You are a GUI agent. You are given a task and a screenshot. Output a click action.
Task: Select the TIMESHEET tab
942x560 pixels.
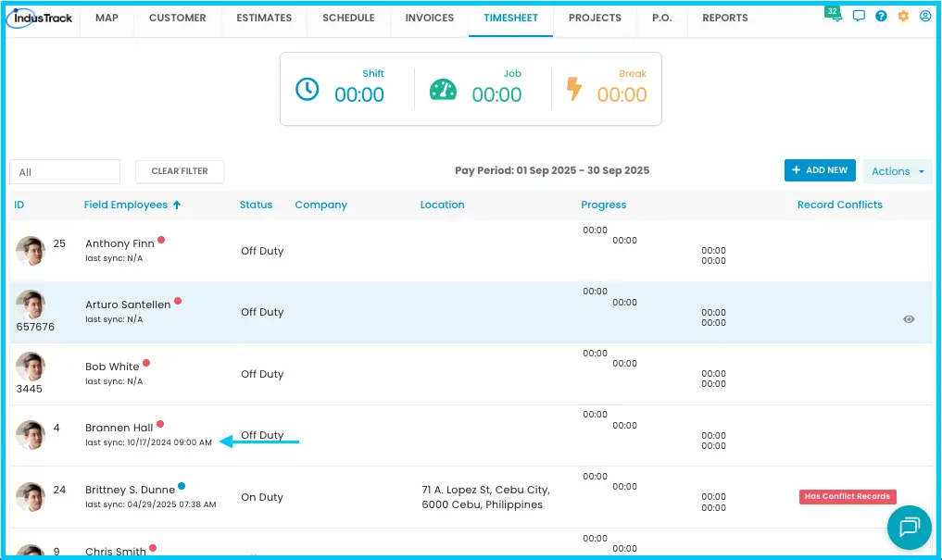(510, 18)
